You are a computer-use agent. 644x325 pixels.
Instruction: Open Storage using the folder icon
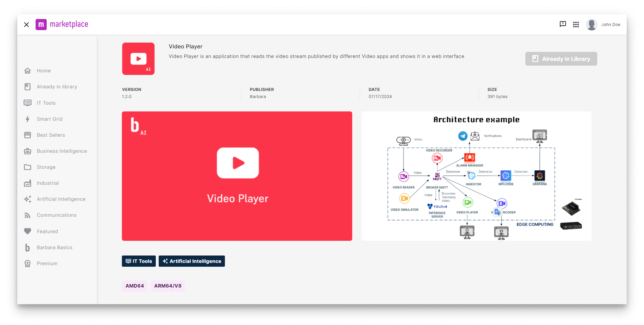coord(28,167)
